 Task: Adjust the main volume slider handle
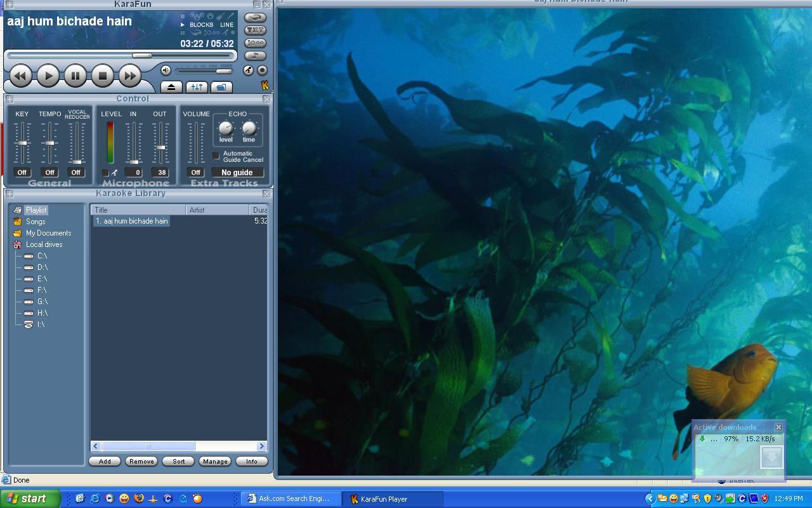pyautogui.click(x=223, y=70)
